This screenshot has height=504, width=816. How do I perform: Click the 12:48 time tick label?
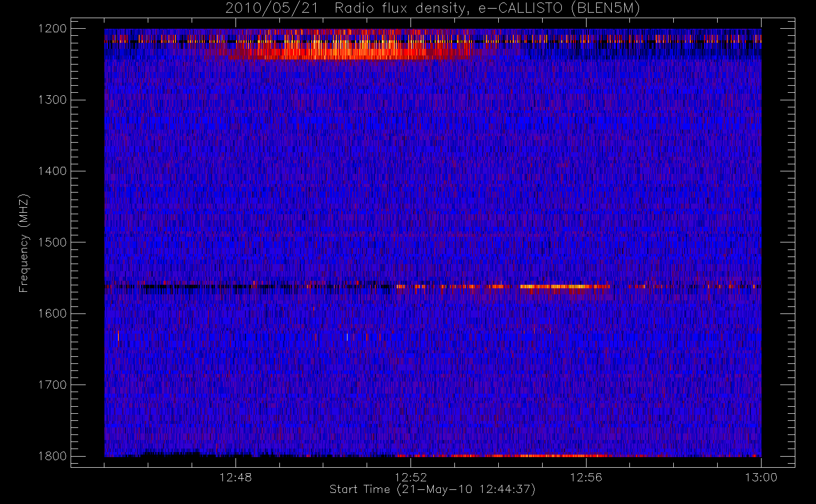(236, 477)
